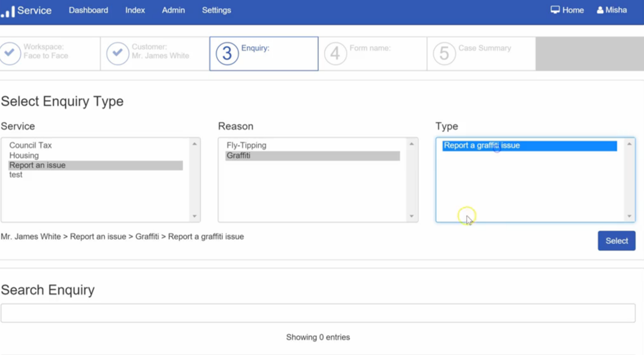This screenshot has height=355, width=644.
Task: Select Report an issue in Service list
Action: pos(96,165)
